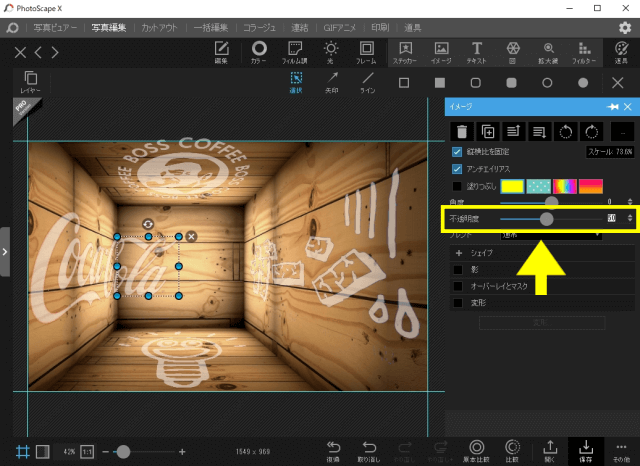Switch to カットアウト tab
640x466 pixels.
pyautogui.click(x=160, y=28)
